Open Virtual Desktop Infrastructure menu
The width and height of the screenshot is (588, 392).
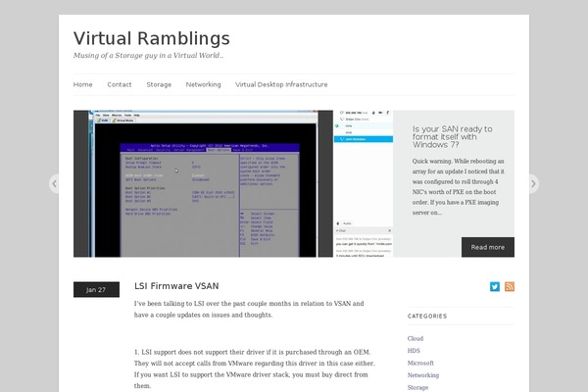pos(281,84)
